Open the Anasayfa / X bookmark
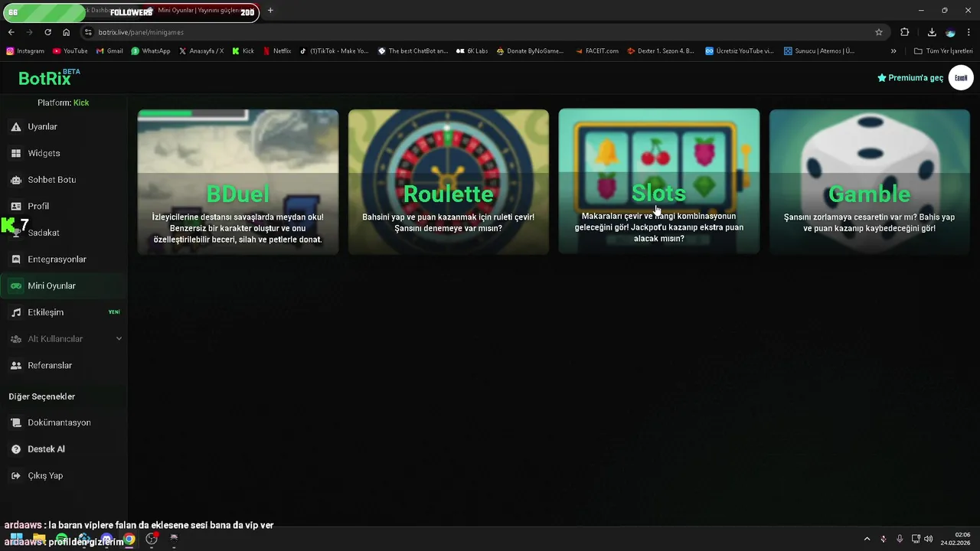Image resolution: width=980 pixels, height=551 pixels. (201, 51)
